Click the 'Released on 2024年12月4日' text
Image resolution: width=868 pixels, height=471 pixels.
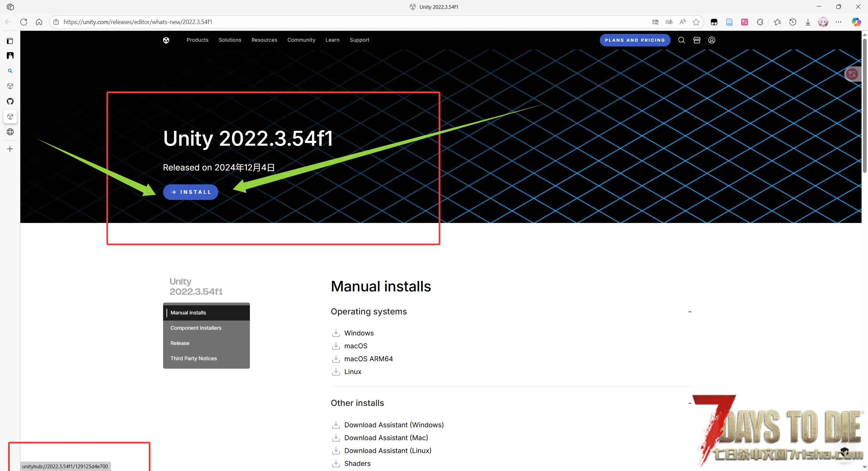(x=219, y=167)
